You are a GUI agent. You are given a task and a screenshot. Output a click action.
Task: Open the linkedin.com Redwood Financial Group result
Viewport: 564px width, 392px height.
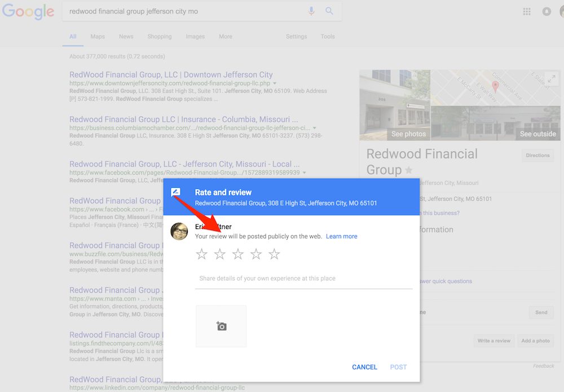(x=116, y=380)
